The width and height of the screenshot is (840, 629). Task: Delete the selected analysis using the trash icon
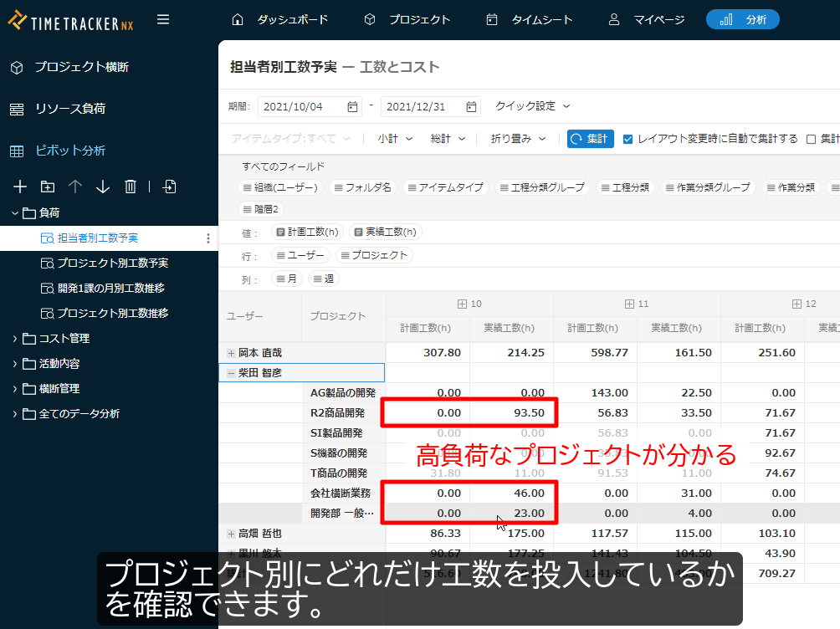click(130, 187)
